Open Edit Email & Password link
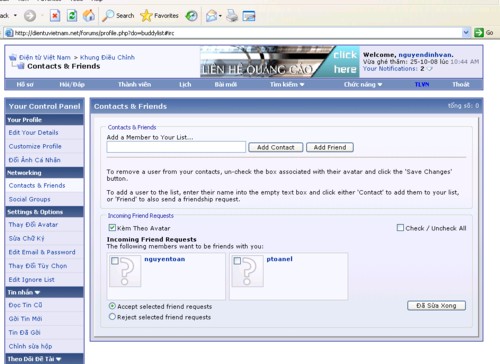The image size is (500, 364). tap(42, 252)
